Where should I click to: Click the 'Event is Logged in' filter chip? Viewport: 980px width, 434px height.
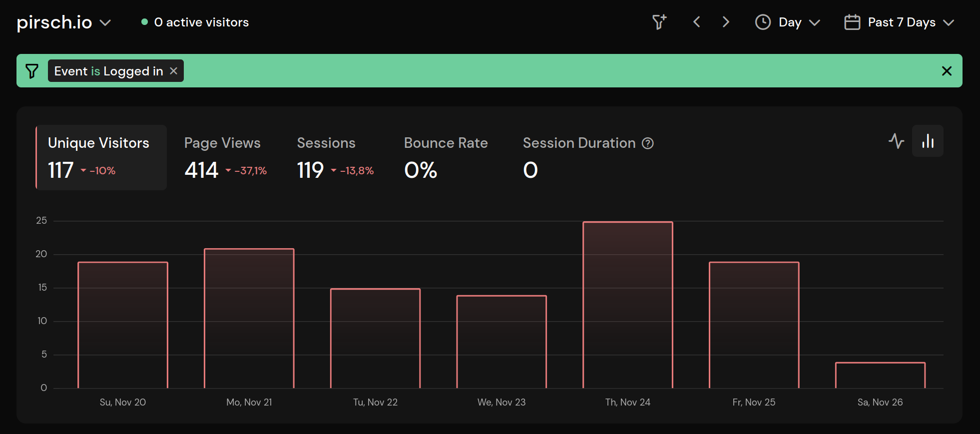[108, 71]
